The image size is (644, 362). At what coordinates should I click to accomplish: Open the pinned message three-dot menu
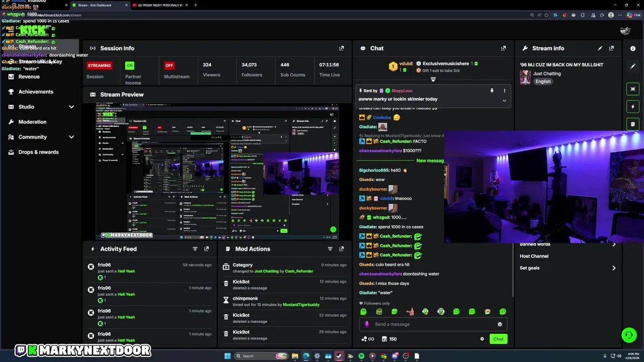504,90
